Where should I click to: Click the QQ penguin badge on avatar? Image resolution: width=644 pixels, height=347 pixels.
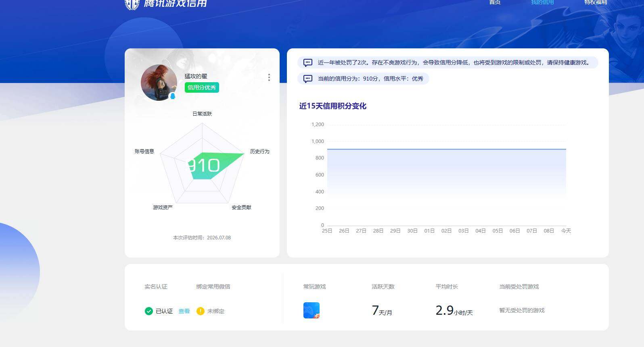coord(173,96)
